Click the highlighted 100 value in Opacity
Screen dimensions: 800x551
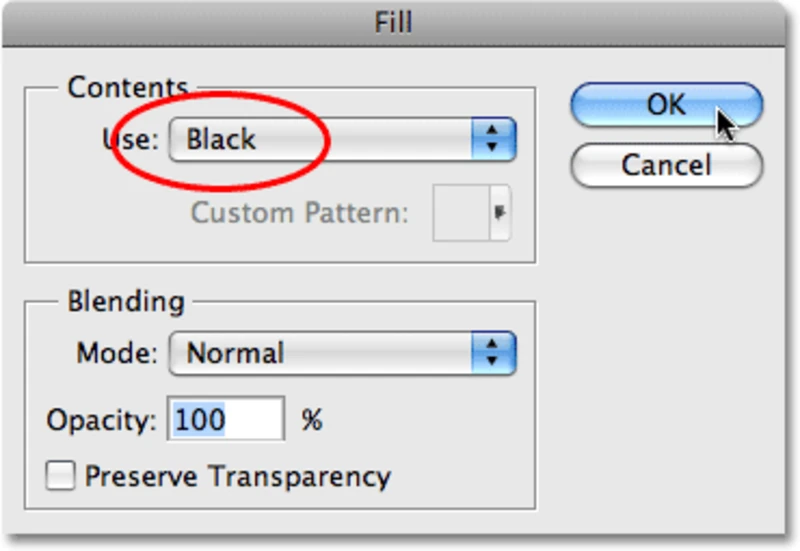[199, 419]
